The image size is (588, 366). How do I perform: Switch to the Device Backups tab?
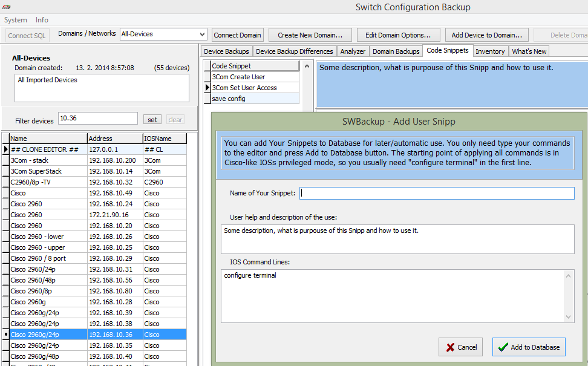pos(226,51)
